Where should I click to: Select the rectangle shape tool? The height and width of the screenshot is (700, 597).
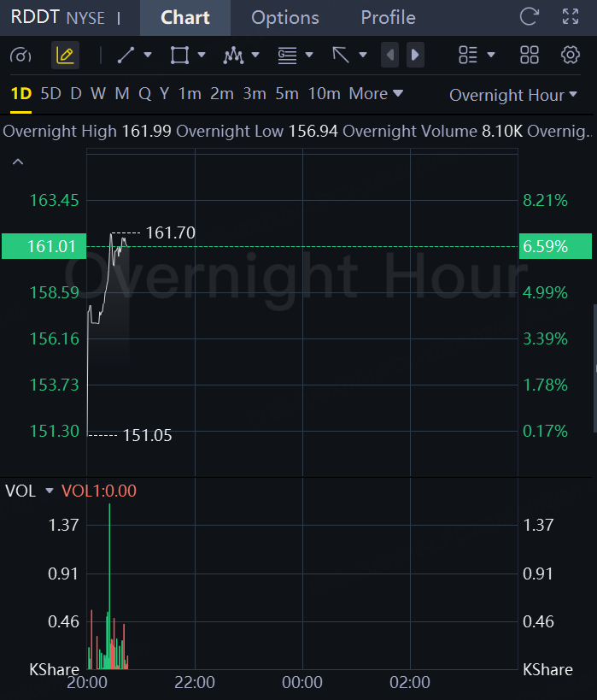179,56
